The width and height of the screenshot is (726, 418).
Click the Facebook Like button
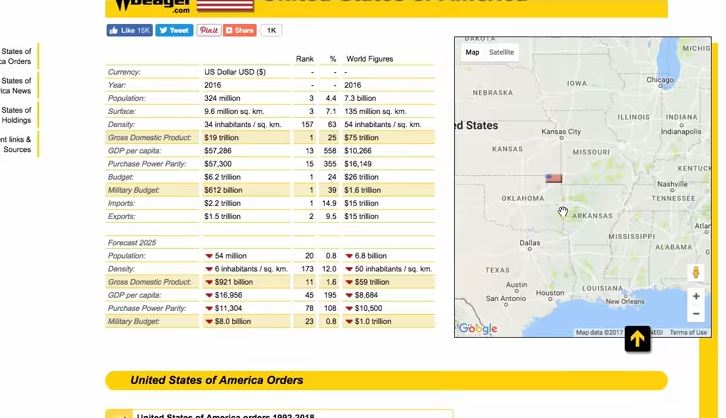pos(129,31)
